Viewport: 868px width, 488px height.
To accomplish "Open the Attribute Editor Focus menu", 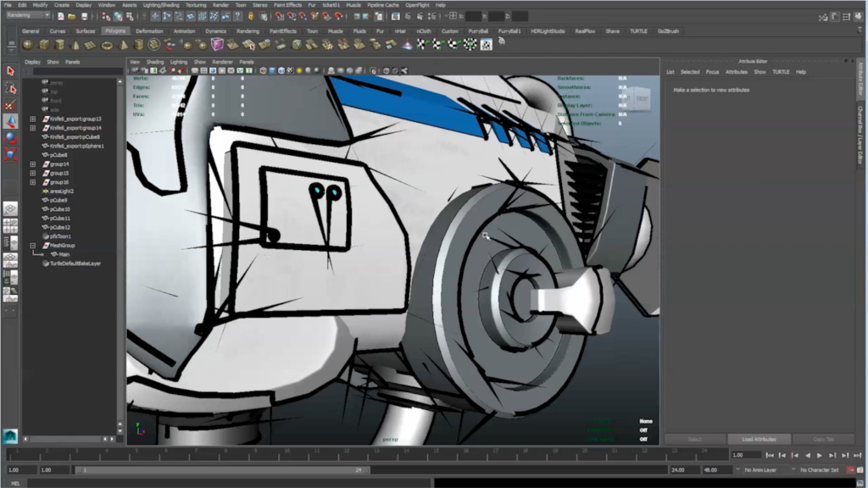I will pyautogui.click(x=712, y=72).
